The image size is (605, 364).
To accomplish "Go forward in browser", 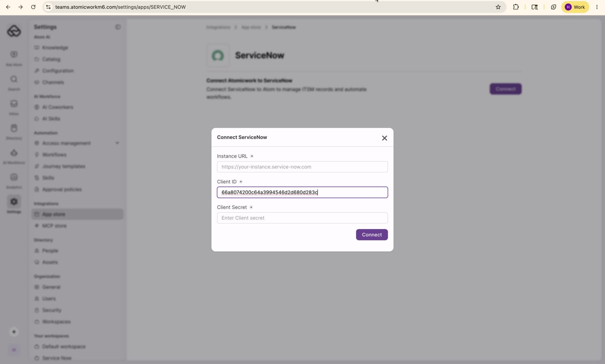I will click(21, 7).
